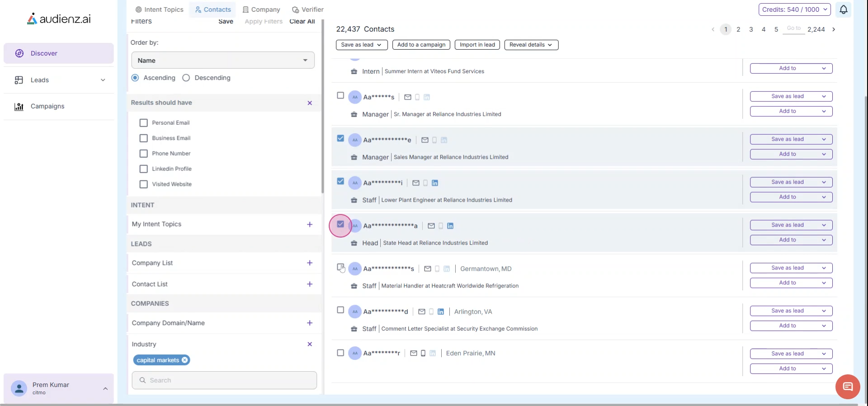
Task: Add a Company Domain/Name filter with plus
Action: [x=310, y=323]
